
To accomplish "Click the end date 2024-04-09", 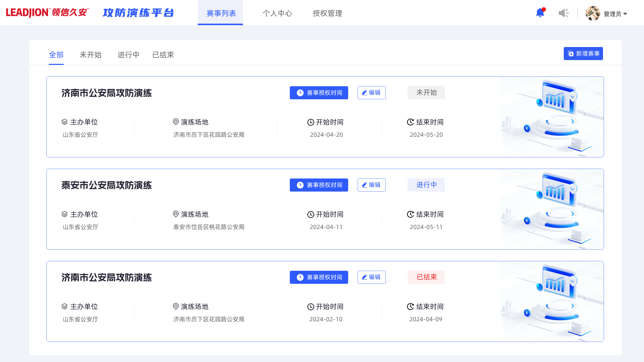I will pos(426,319).
